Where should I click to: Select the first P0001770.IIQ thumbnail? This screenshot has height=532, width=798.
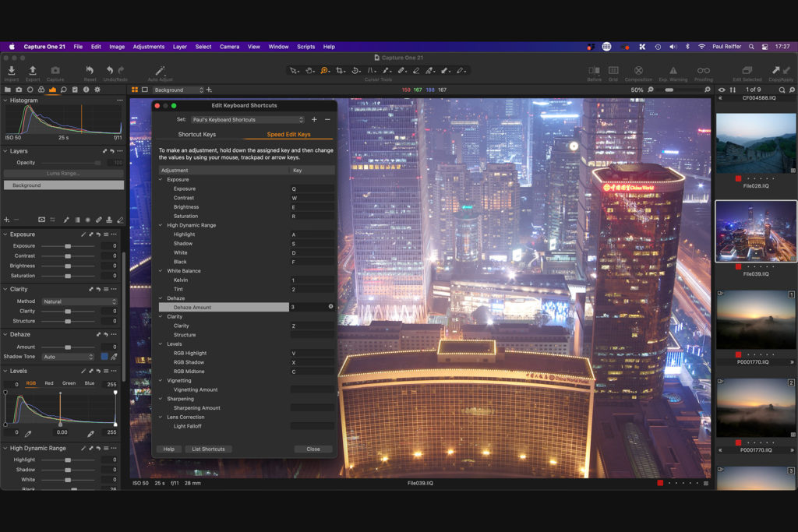click(x=756, y=320)
